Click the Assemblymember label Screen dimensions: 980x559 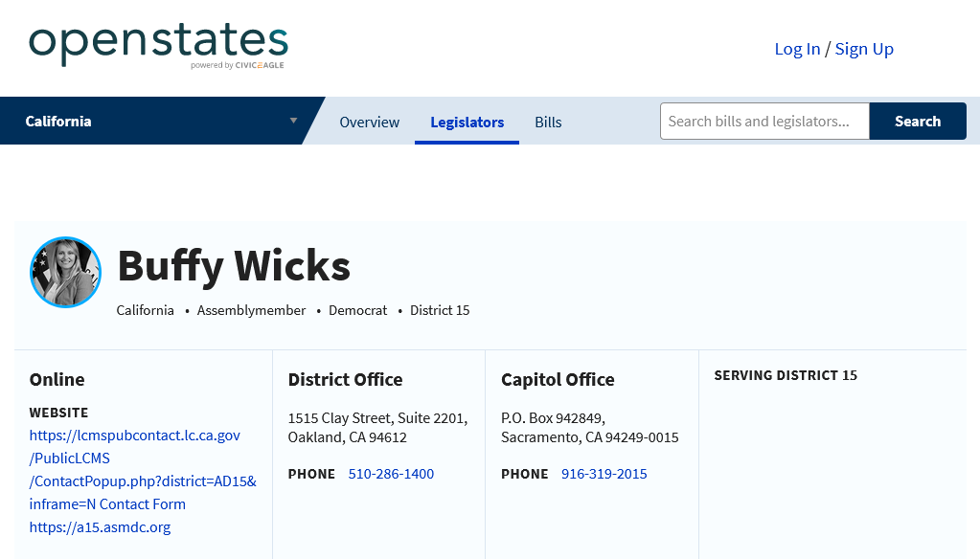click(251, 310)
